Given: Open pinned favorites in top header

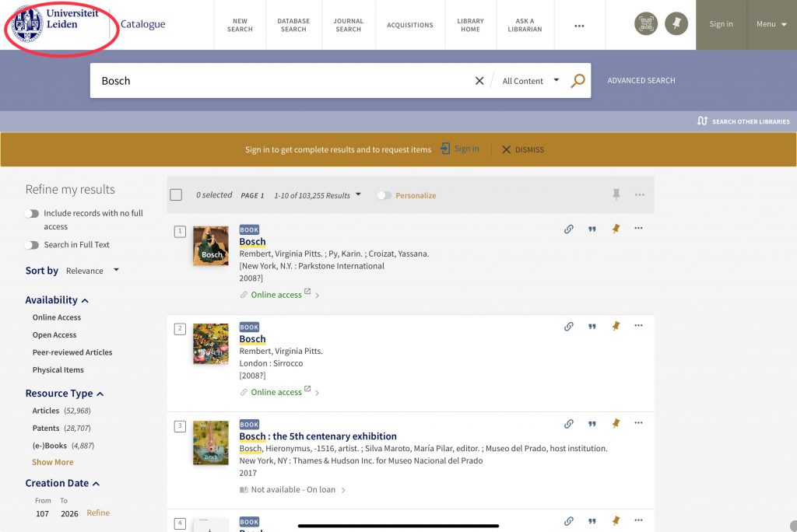Looking at the screenshot, I should click(676, 24).
